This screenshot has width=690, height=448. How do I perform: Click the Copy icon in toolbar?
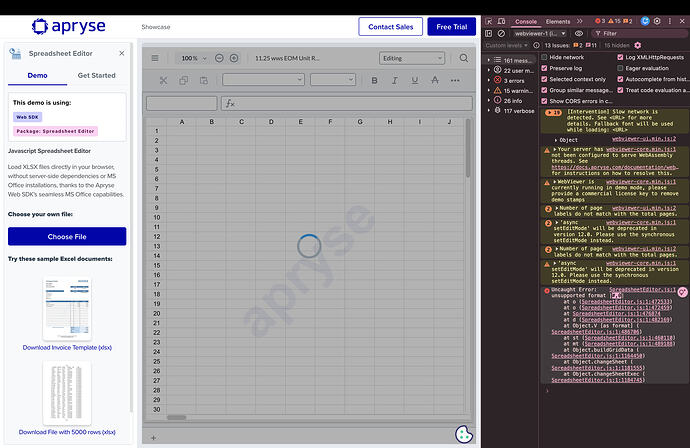(x=184, y=80)
